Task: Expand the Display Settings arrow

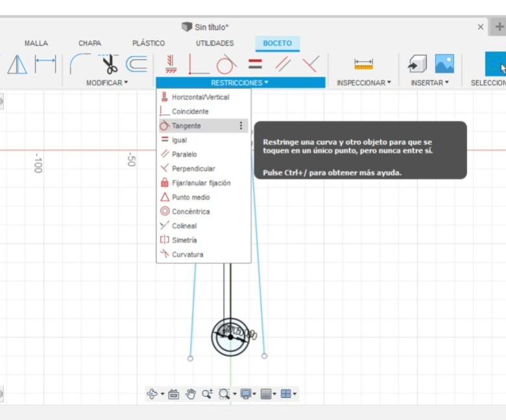Action: pyautogui.click(x=254, y=394)
